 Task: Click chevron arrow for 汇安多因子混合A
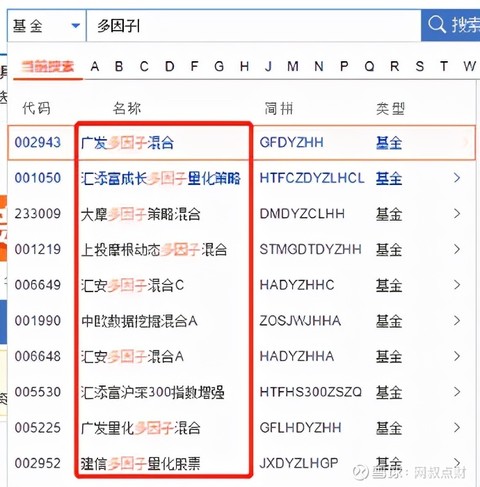coord(457,356)
